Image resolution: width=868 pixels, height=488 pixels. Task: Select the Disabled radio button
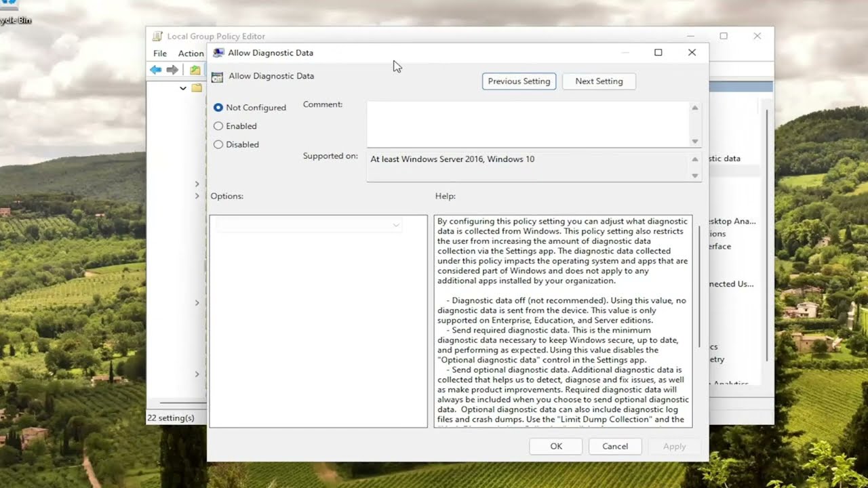pyautogui.click(x=218, y=144)
